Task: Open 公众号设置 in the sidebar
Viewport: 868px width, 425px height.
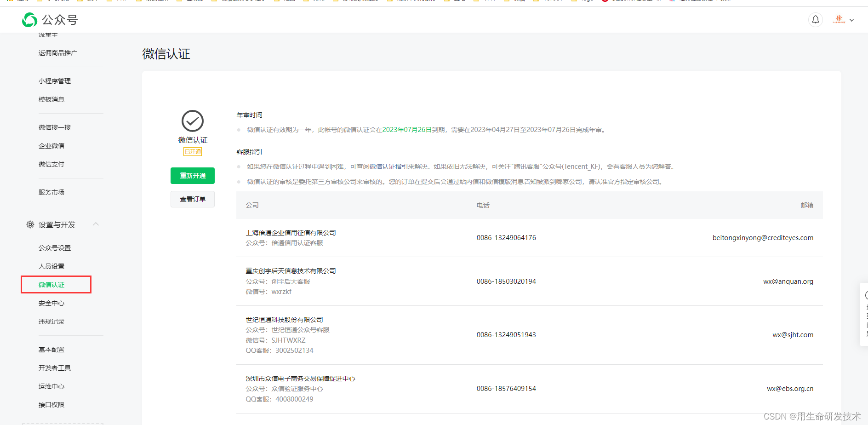Action: point(54,247)
